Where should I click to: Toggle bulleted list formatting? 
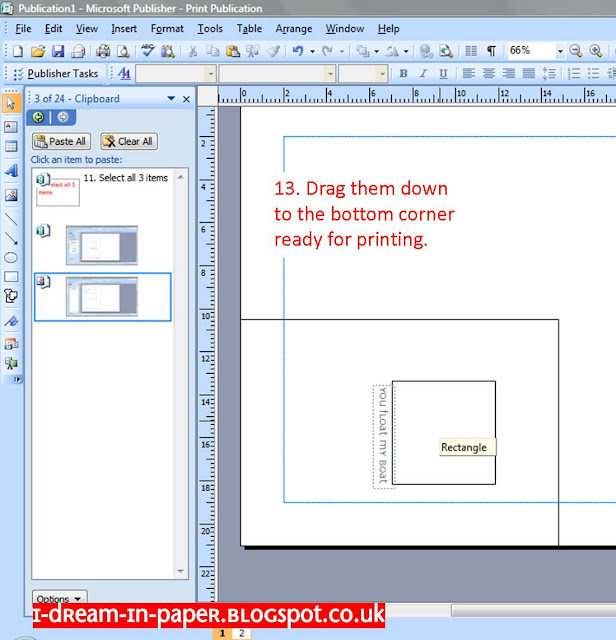(593, 74)
